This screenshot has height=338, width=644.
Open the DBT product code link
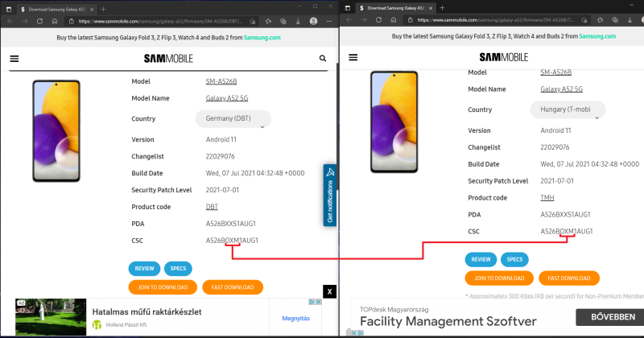click(x=212, y=207)
